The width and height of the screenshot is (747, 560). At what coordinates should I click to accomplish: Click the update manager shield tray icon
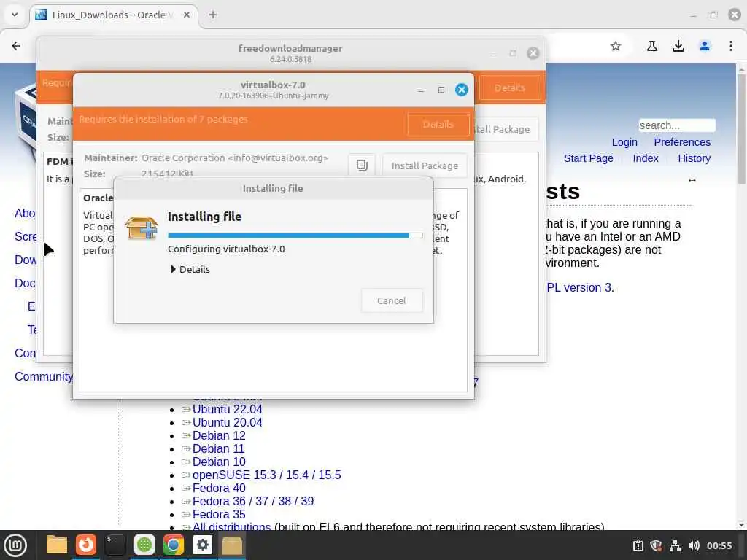coord(656,545)
